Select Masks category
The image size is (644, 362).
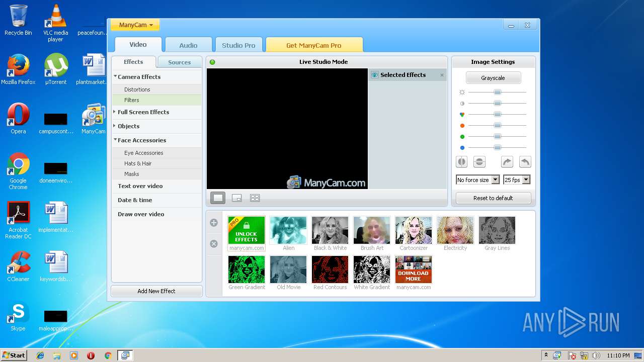[156, 174]
